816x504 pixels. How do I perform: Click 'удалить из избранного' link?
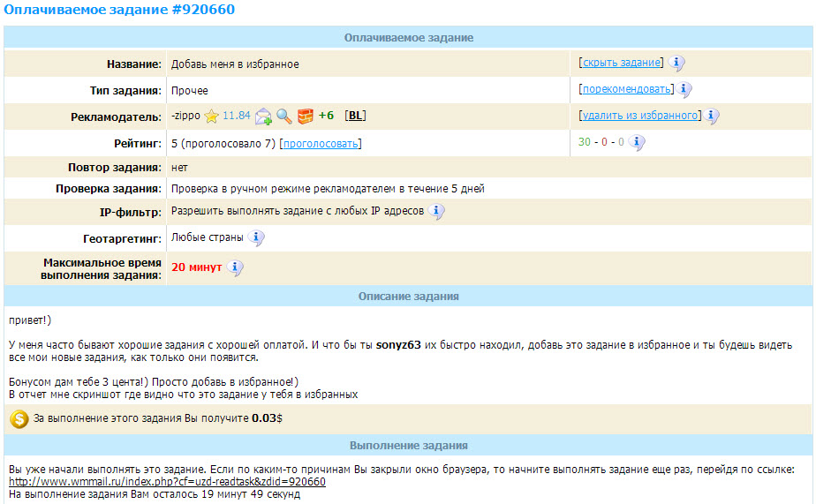(640, 116)
